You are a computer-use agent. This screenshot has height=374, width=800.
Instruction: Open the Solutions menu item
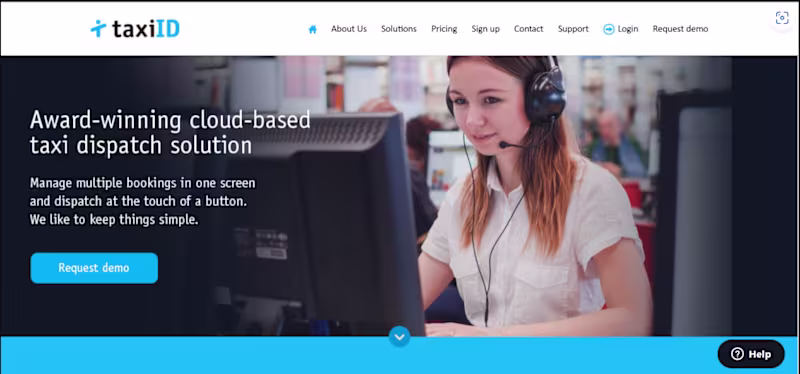[399, 29]
